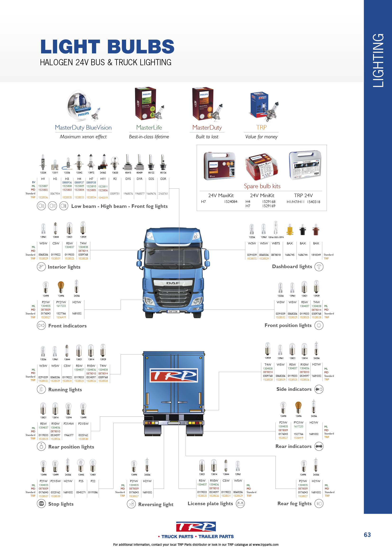Open the MasterLife bulb box image
Image resolution: width=392 pixels, height=555 pixels.
150,104
